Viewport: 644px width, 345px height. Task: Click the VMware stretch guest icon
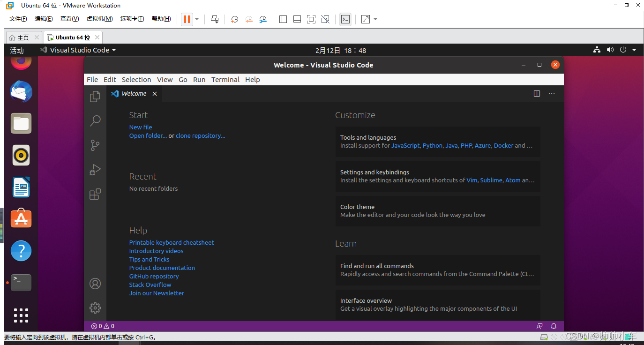[x=366, y=19]
